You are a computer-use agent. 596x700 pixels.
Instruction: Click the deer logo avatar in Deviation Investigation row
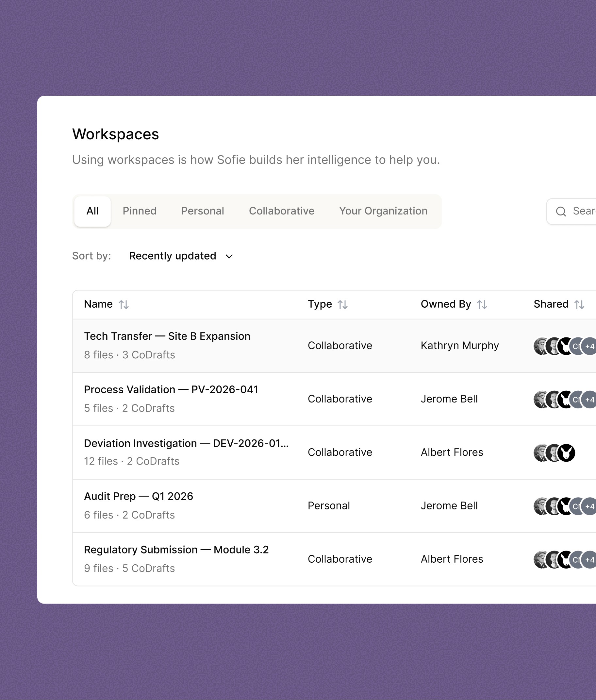(x=566, y=453)
